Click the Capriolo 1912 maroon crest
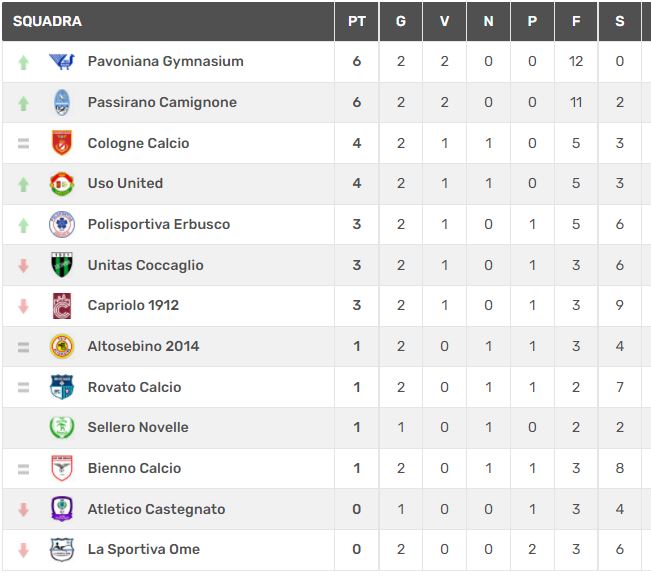Viewport: 651px width, 577px height. tap(62, 306)
